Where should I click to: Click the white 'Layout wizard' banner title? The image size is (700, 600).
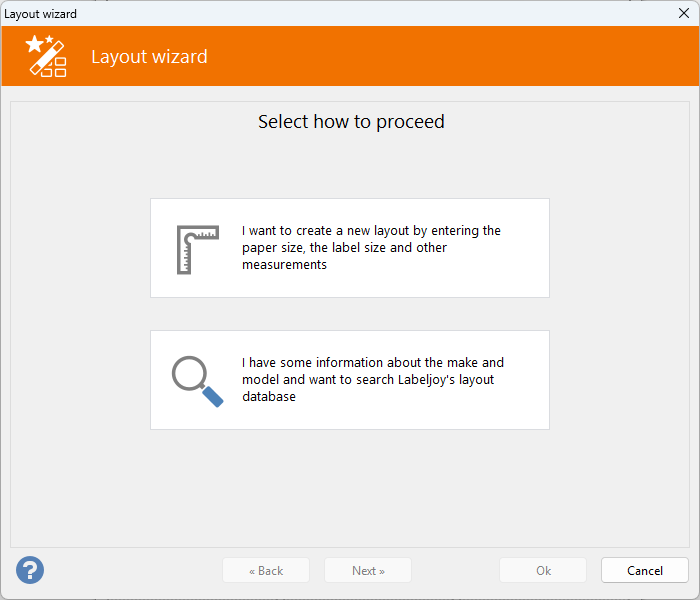click(x=150, y=57)
